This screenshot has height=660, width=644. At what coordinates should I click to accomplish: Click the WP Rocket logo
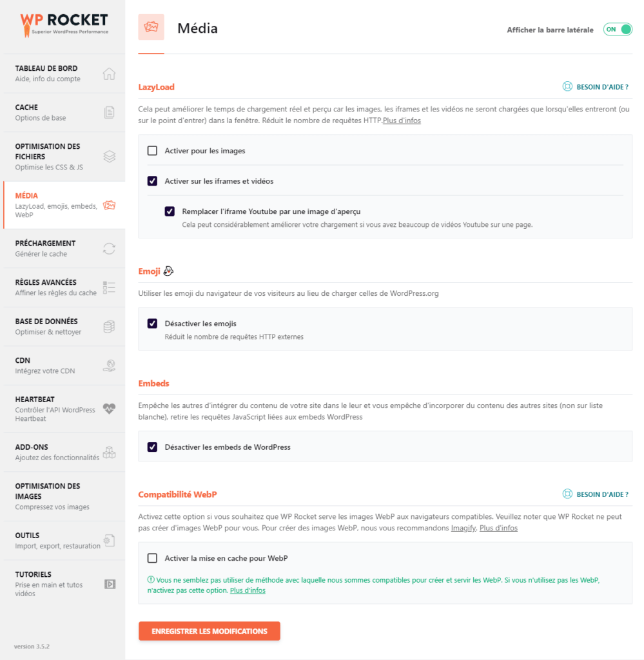[63, 24]
